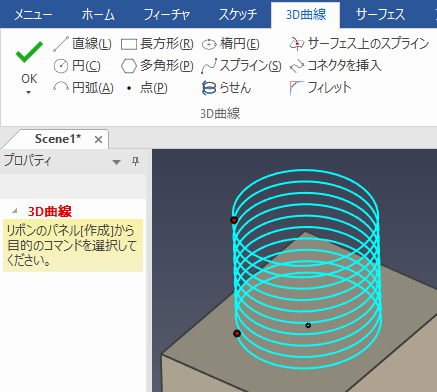Select the フィレット fillet tool
This screenshot has width=437, height=392.
321,88
